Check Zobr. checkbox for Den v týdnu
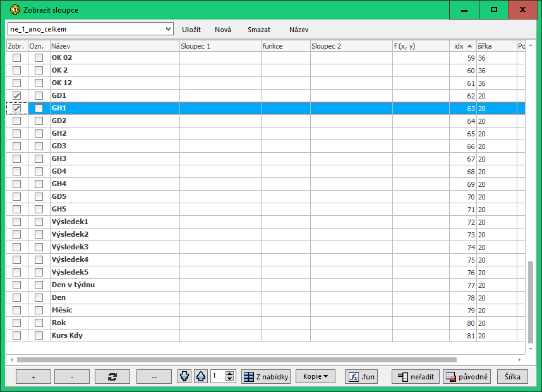 (16, 285)
